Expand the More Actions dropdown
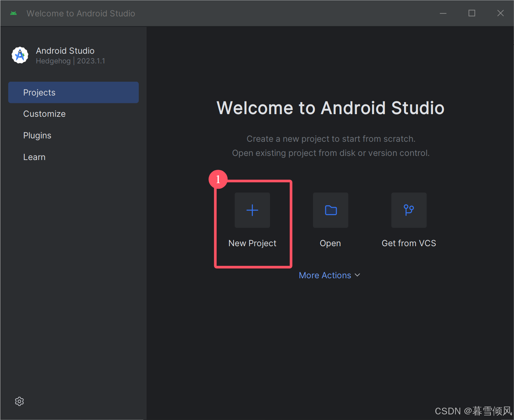The width and height of the screenshot is (514, 420). point(329,275)
